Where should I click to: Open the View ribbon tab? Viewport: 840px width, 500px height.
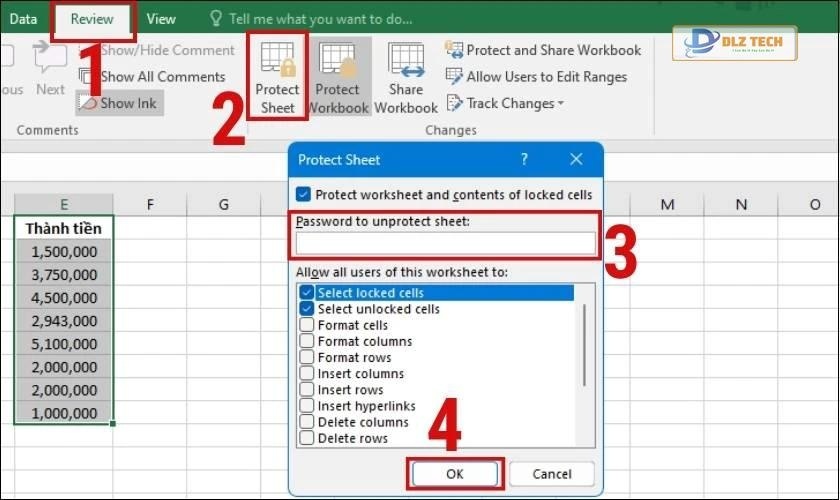pos(161,19)
